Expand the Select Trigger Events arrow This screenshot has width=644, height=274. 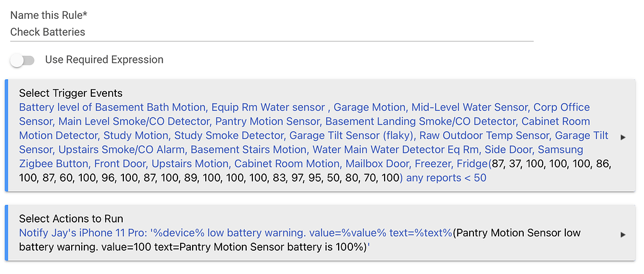coord(623,136)
